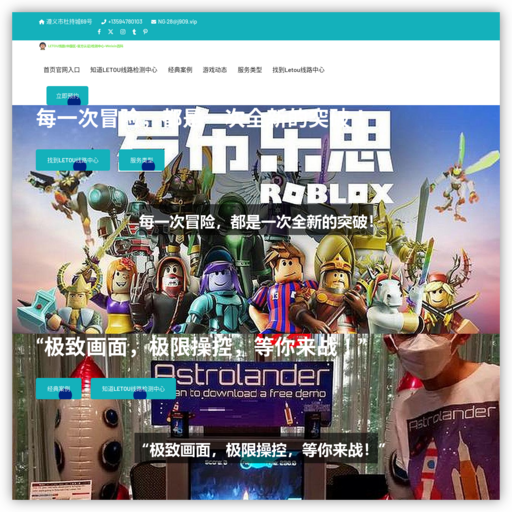Click the home address icon
This screenshot has height=512, width=512.
click(x=42, y=22)
